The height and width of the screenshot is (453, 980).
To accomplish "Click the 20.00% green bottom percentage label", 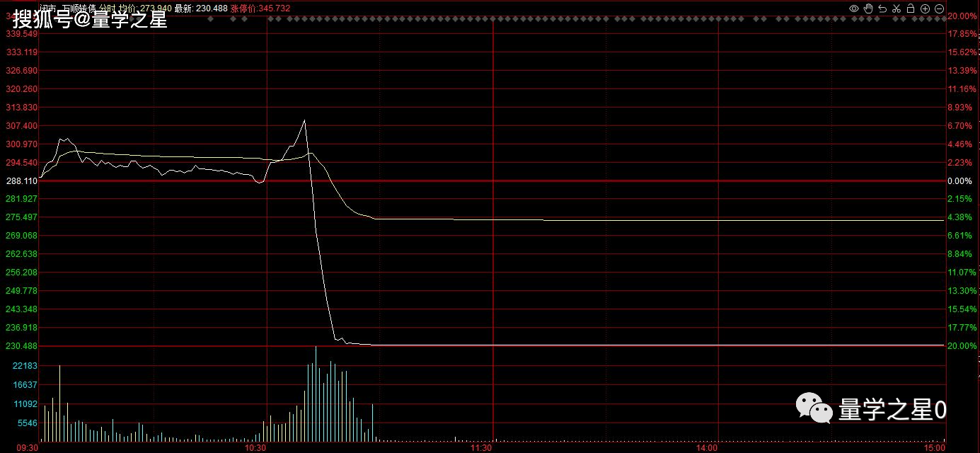I will click(x=962, y=346).
